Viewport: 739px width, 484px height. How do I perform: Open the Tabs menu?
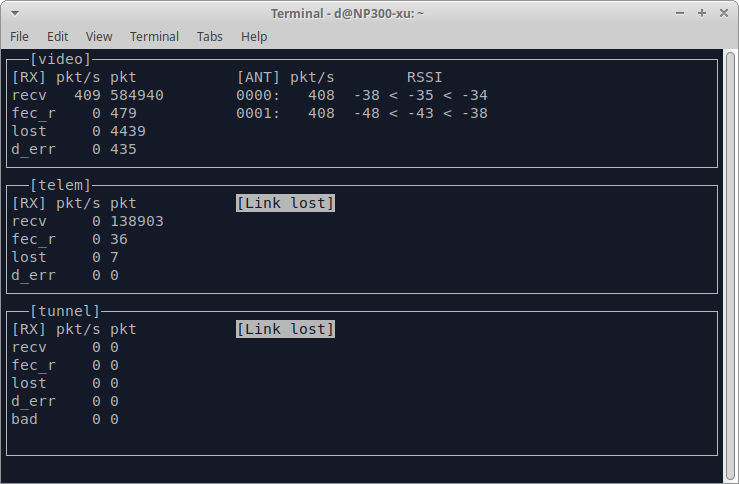tap(210, 36)
